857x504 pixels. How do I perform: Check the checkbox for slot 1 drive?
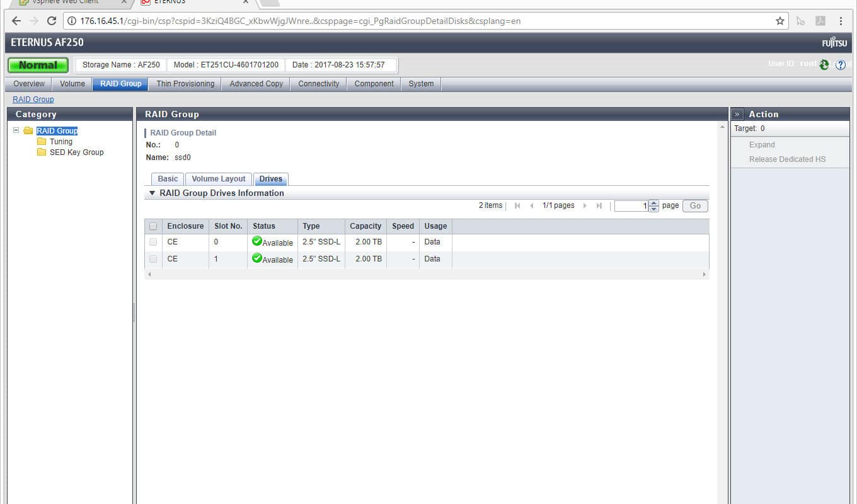[153, 259]
